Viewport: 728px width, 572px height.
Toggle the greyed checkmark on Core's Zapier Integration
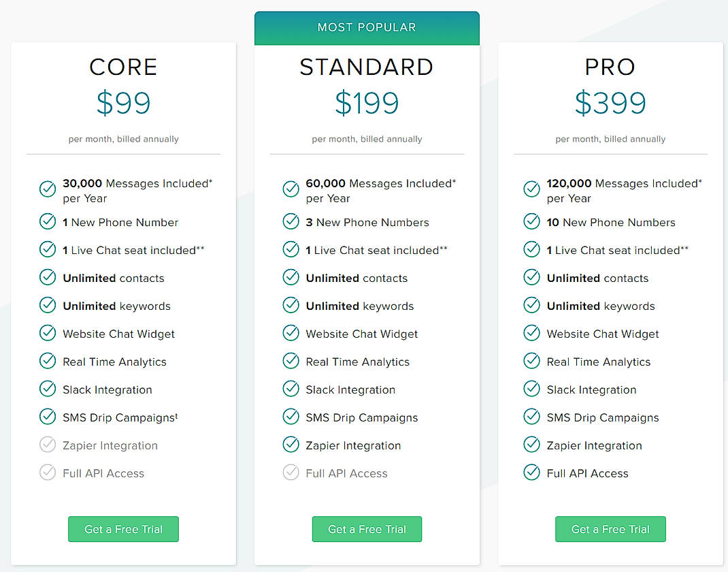coord(47,445)
